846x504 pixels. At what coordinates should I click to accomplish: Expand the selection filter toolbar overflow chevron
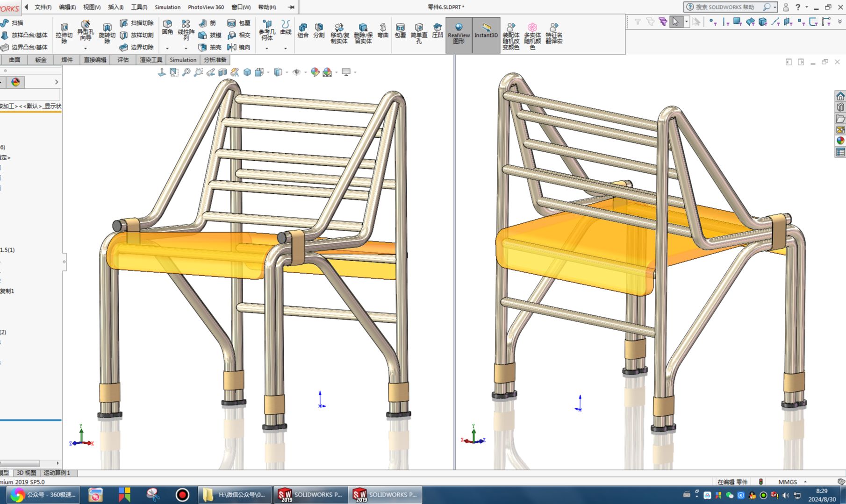(x=840, y=21)
